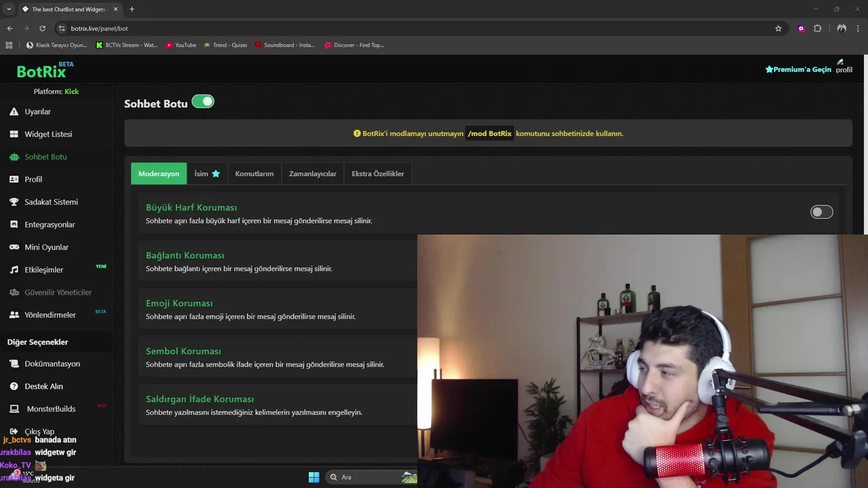The height and width of the screenshot is (488, 868).
Task: Open the Chrome apps grid icon
Action: (9, 45)
